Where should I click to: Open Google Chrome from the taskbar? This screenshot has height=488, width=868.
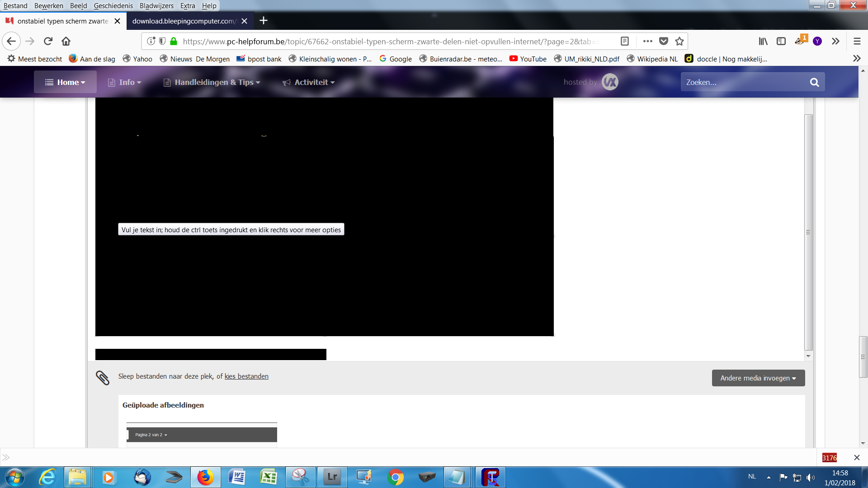[396, 477]
